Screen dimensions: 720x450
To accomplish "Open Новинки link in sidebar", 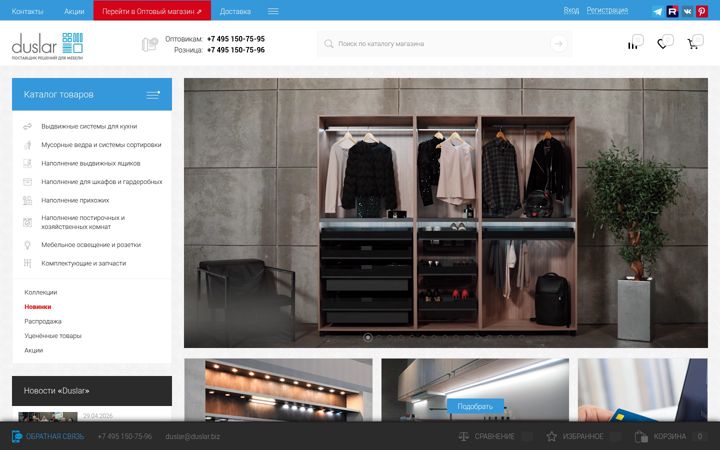I will pos(38,307).
